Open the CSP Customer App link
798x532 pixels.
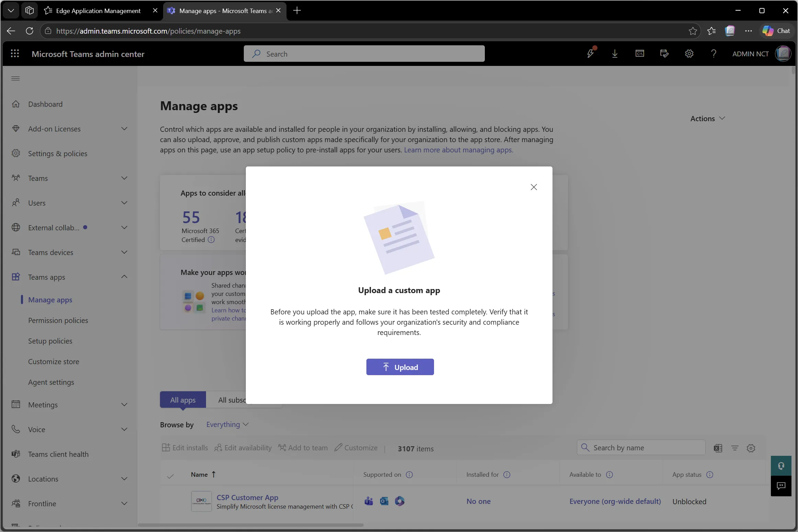click(247, 497)
